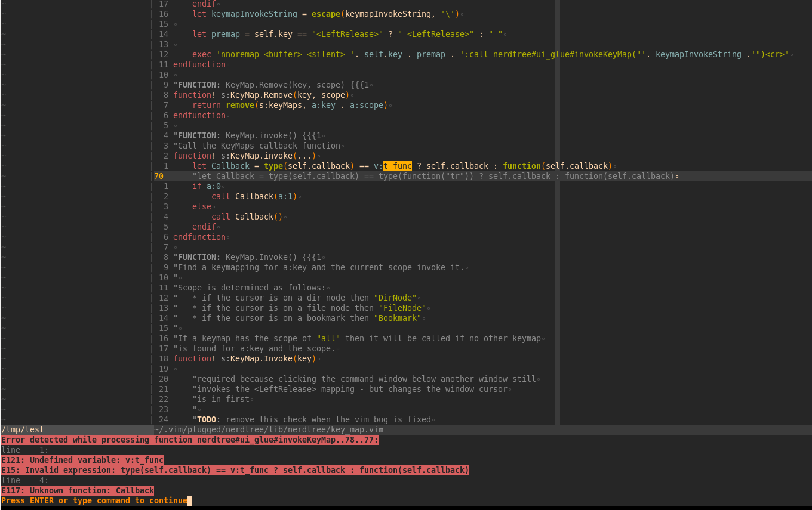Click the 'line 1:' error location text
Screen dimensions: 812x510
[x=25, y=450]
